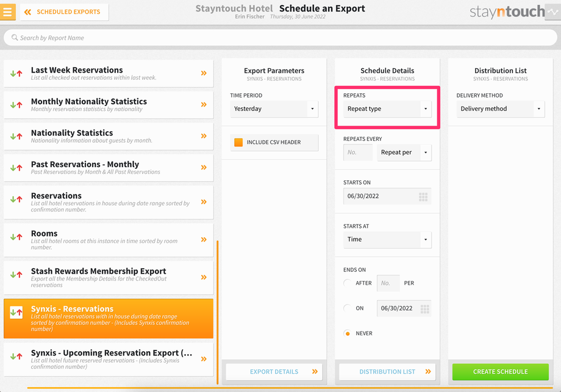Open Monthly Nationality Statistics chevron
The image size is (561, 392).
coord(204,104)
